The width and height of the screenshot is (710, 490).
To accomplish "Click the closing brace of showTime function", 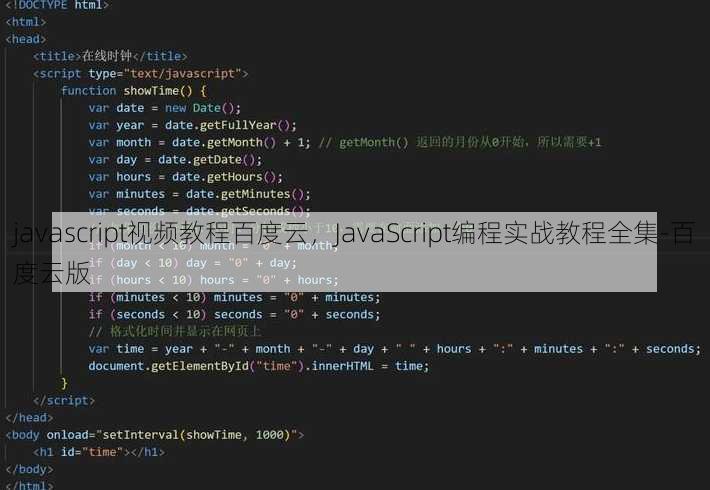I will (64, 383).
